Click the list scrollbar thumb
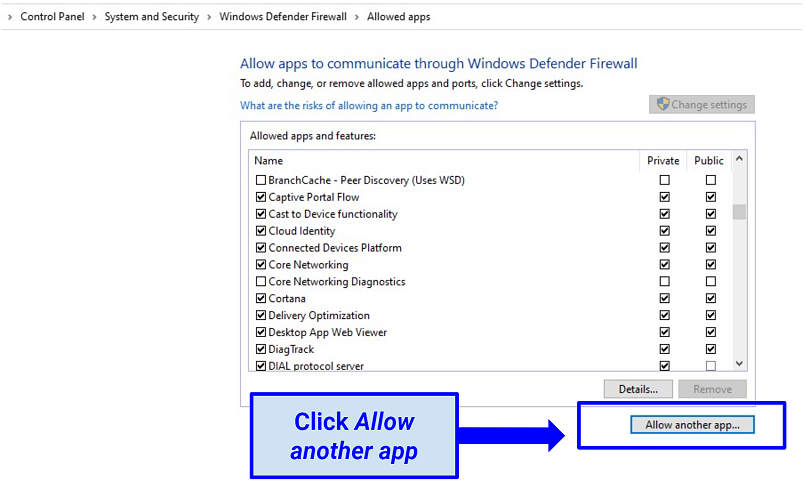 pos(739,212)
